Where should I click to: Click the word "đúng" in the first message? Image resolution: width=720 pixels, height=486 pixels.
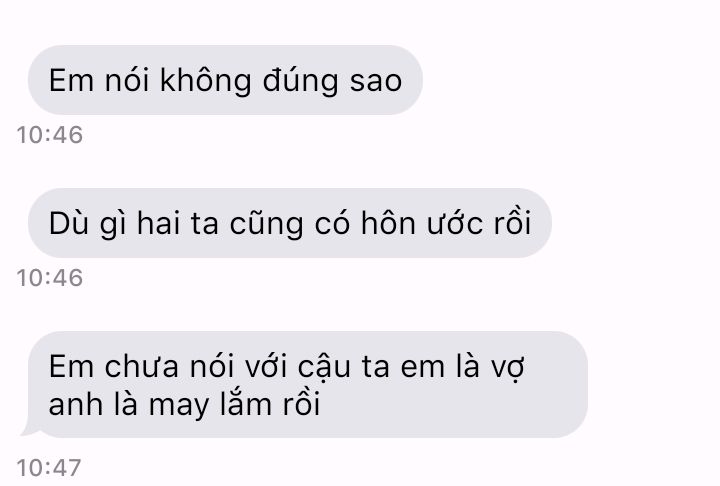[x=300, y=81]
